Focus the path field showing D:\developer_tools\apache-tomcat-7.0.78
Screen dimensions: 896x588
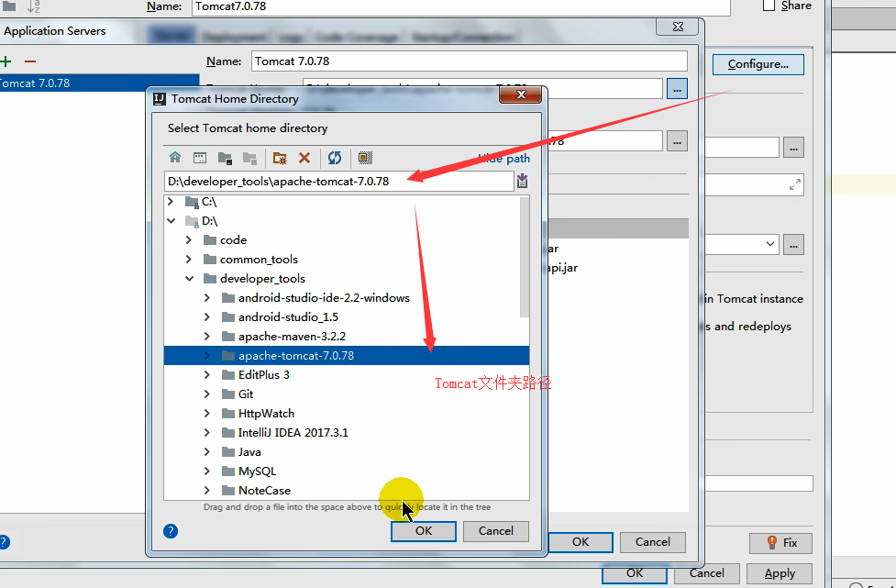pos(338,181)
